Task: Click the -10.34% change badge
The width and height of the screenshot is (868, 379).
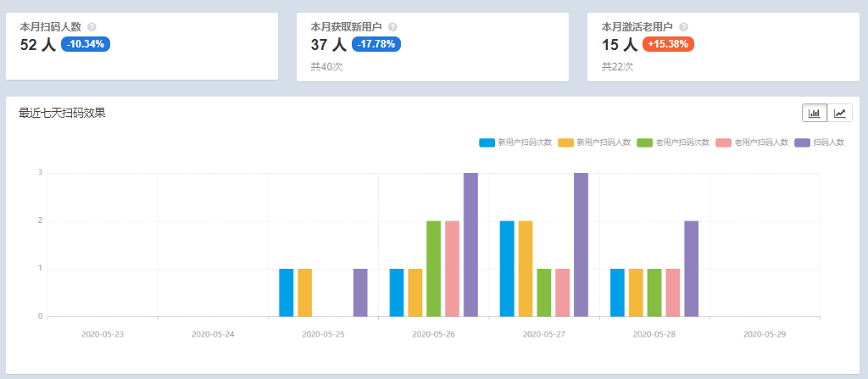Action: (x=86, y=44)
